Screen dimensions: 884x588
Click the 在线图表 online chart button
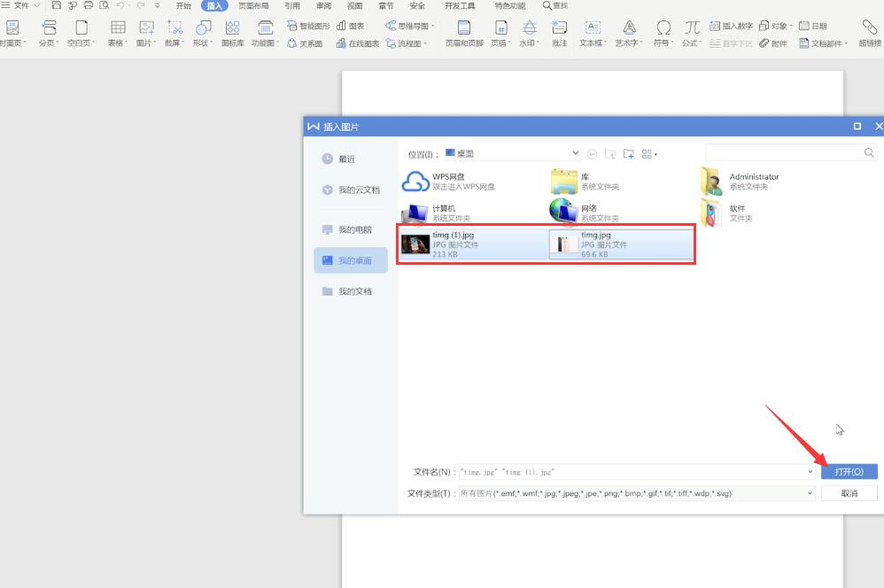point(358,43)
